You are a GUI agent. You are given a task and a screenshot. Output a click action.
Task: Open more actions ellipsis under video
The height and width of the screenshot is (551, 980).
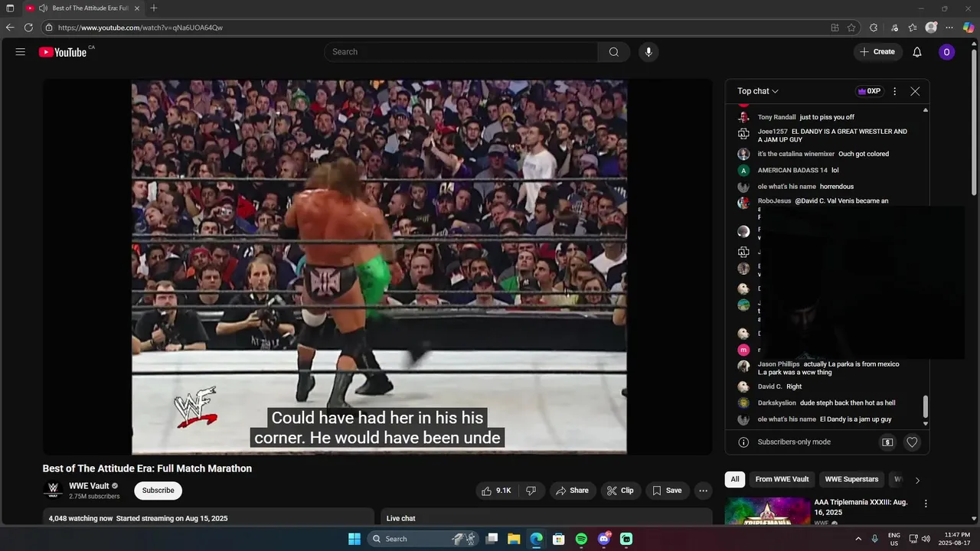[703, 491]
